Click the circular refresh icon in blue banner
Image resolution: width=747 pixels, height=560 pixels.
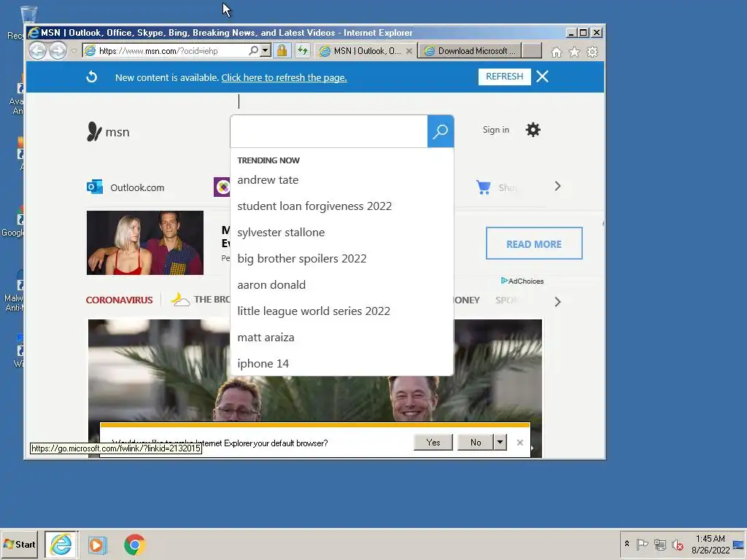pos(91,77)
